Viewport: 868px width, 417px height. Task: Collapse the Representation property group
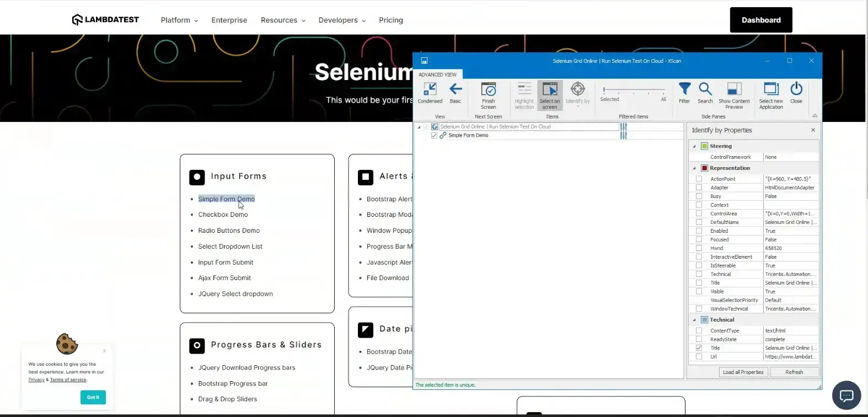tap(694, 168)
